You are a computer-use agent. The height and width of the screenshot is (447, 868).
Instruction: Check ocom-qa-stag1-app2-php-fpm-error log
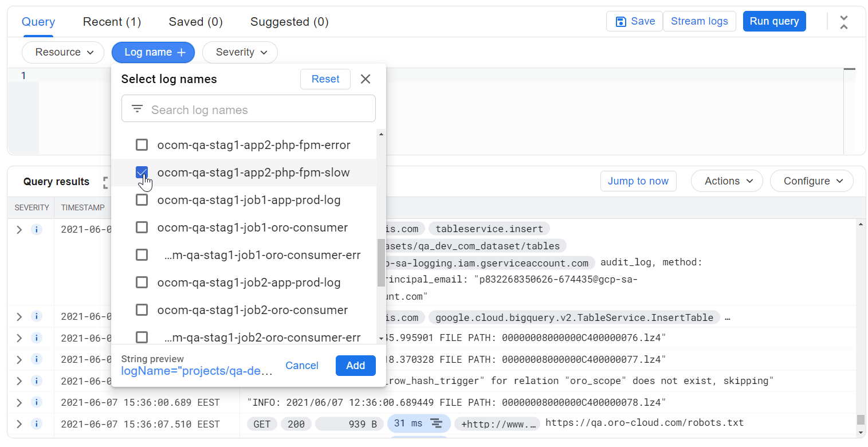(142, 145)
